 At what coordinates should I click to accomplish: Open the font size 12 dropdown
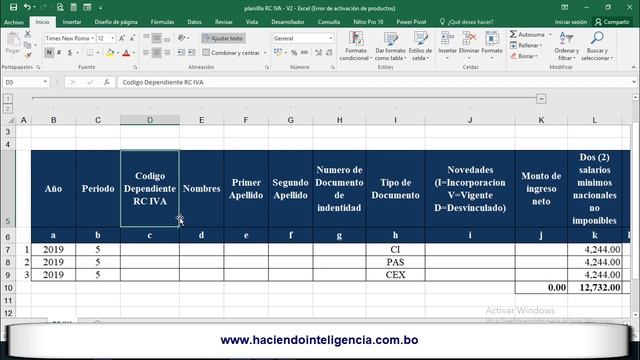[113, 38]
